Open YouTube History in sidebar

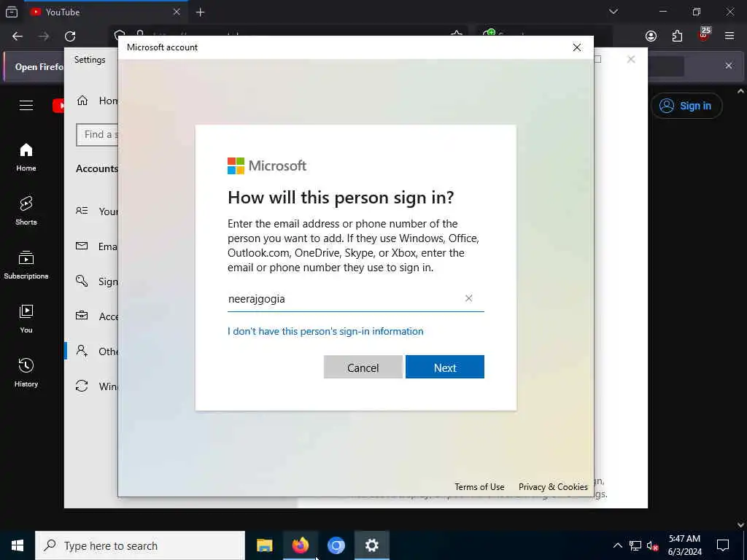tap(26, 373)
